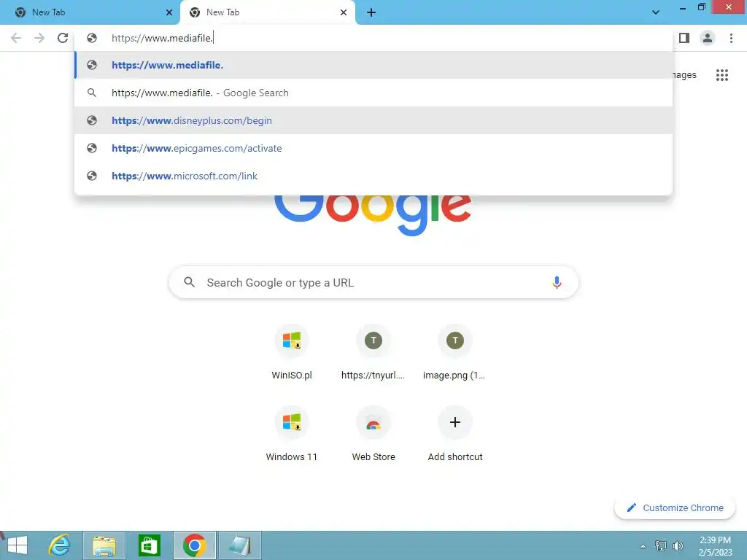Reload the current page
The image size is (747, 560).
click(x=63, y=38)
